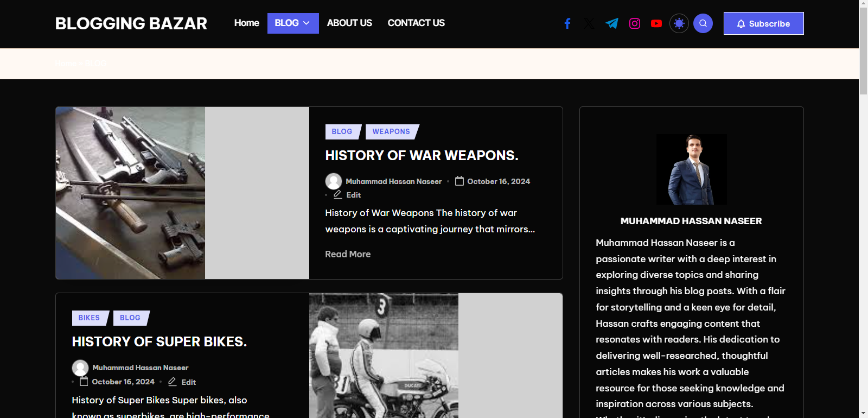This screenshot has width=868, height=418.
Task: Open the X (Twitter) social icon
Action: (589, 23)
